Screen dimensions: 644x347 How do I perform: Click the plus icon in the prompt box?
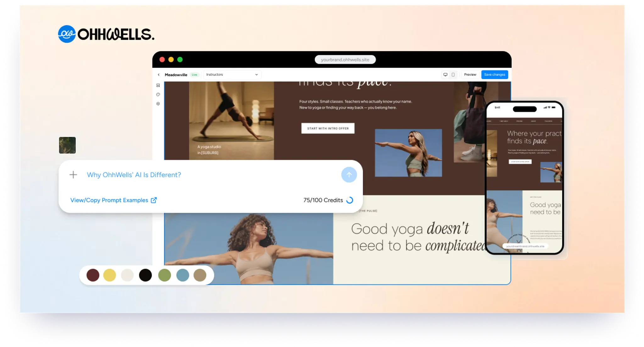coord(73,175)
